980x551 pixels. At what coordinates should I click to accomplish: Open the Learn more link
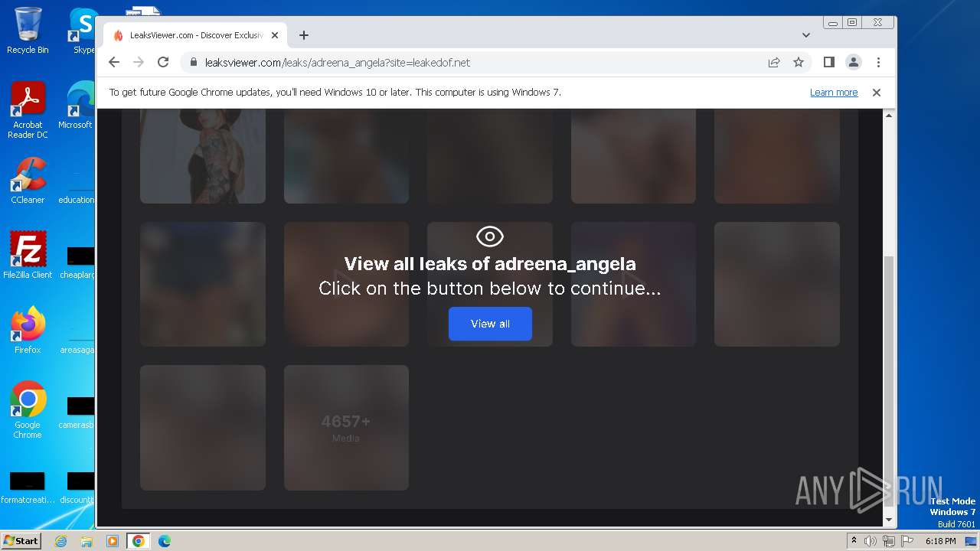[834, 93]
